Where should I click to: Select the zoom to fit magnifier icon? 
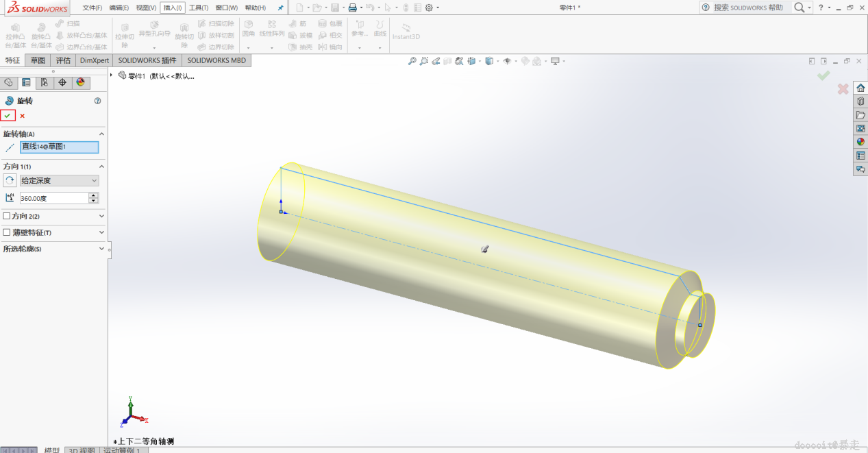coord(412,61)
